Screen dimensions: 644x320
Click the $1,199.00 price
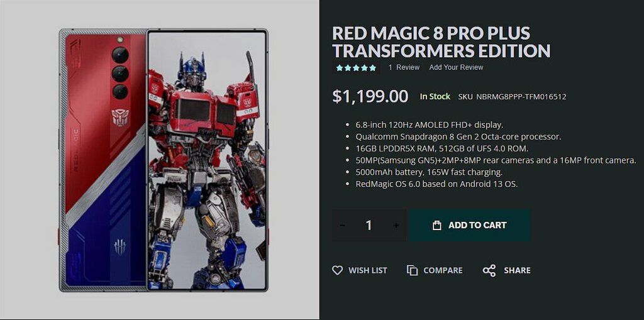pos(370,96)
